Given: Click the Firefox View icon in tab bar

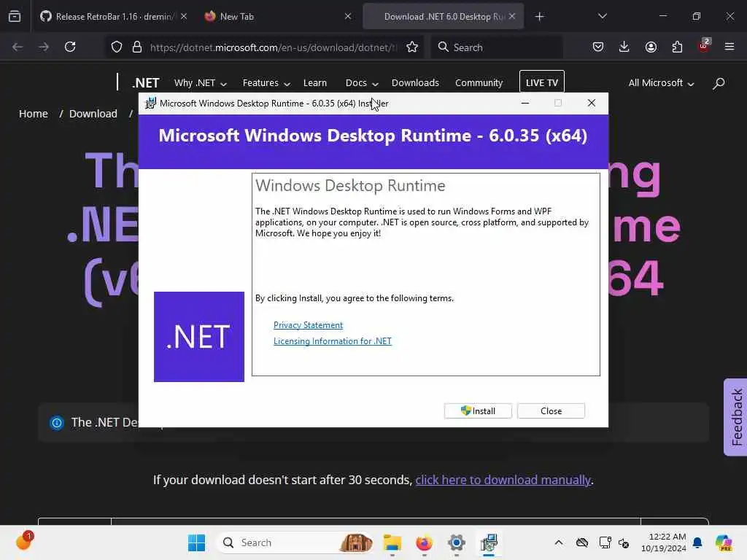Looking at the screenshot, I should (x=15, y=16).
